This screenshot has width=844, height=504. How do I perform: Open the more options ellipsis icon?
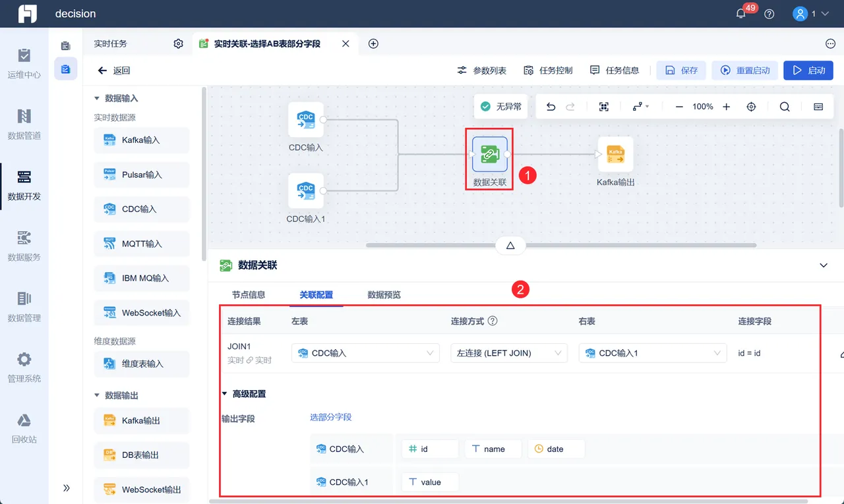[x=830, y=43]
